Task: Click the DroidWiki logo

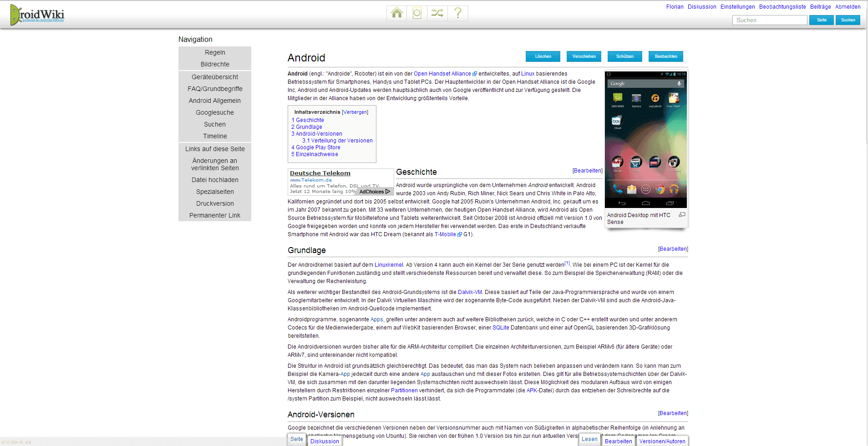Action: tap(37, 15)
